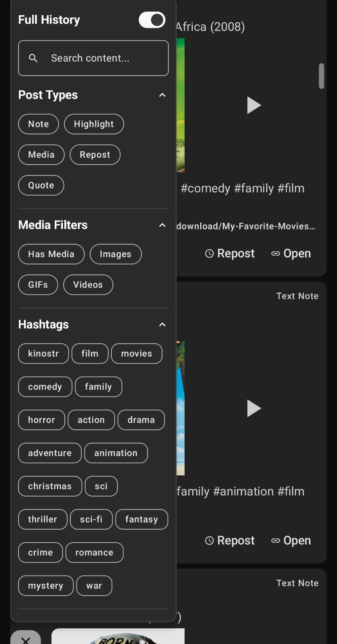
Task: Click the search magnifier icon
Action: [x=33, y=58]
